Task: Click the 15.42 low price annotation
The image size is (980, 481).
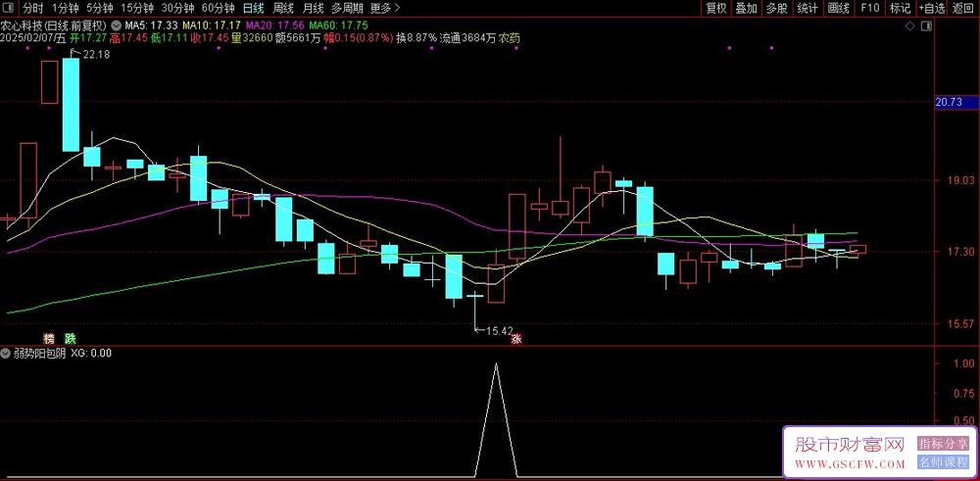Action: (500, 330)
